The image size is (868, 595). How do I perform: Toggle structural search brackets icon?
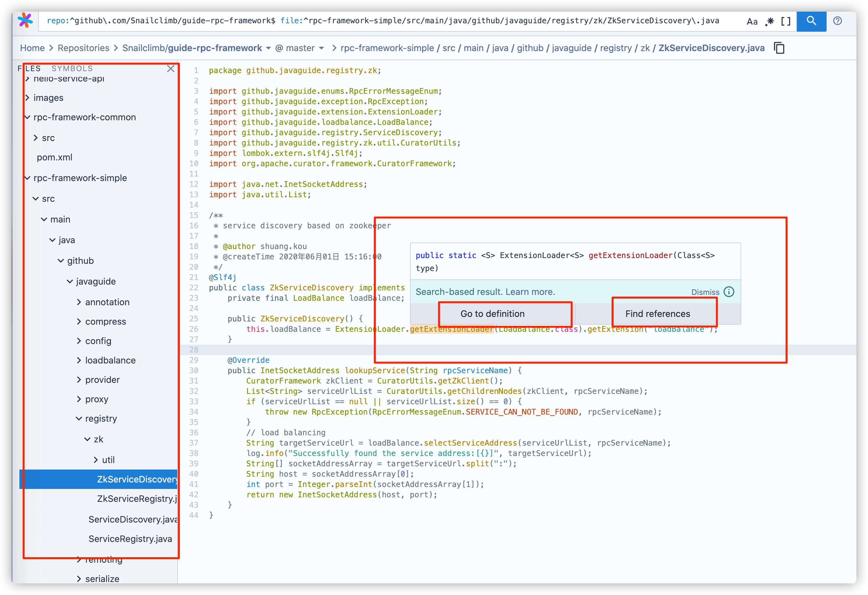point(786,21)
